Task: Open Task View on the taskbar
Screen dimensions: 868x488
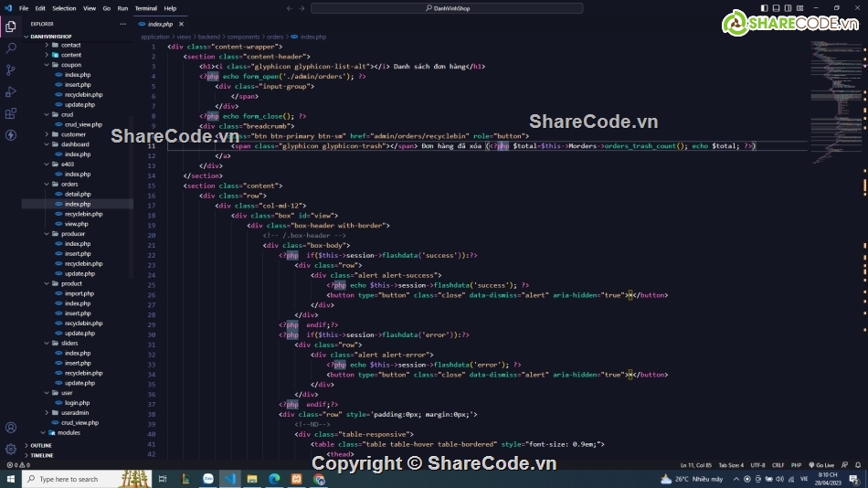Action: [163, 479]
